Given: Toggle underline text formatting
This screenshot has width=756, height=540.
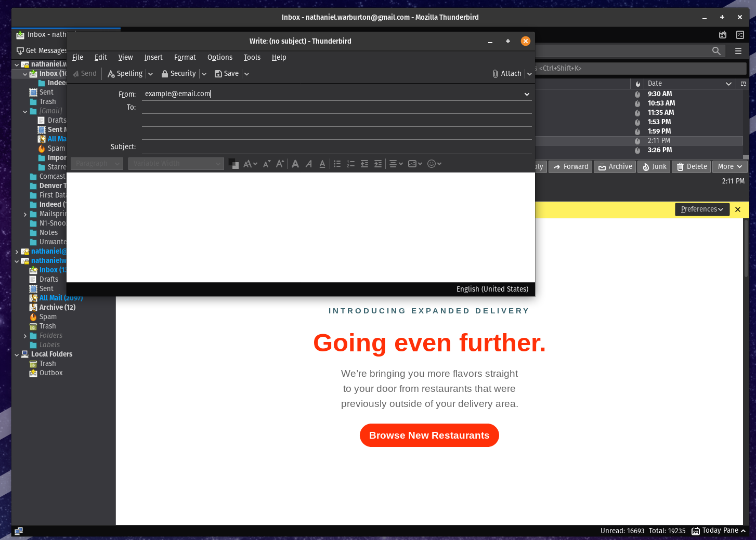Looking at the screenshot, I should point(322,164).
